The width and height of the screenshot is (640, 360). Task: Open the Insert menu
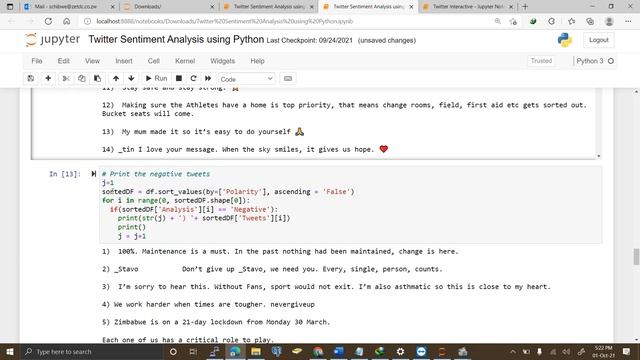point(124,61)
